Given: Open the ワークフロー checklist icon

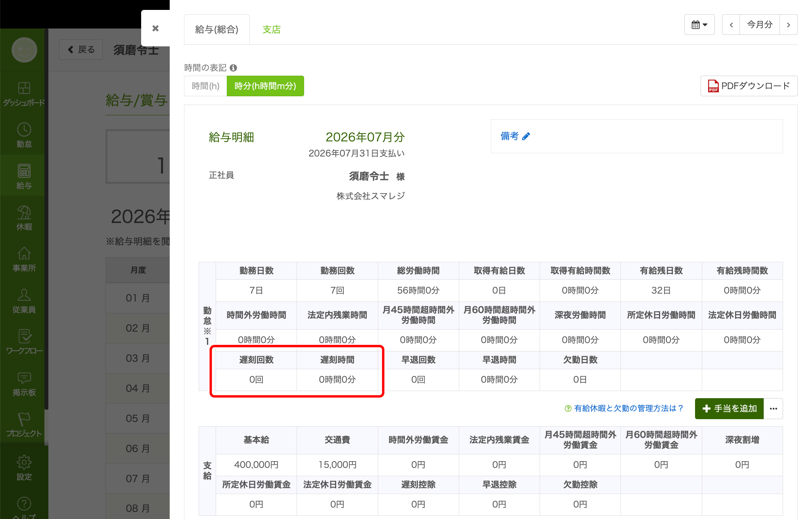Looking at the screenshot, I should click(x=24, y=336).
